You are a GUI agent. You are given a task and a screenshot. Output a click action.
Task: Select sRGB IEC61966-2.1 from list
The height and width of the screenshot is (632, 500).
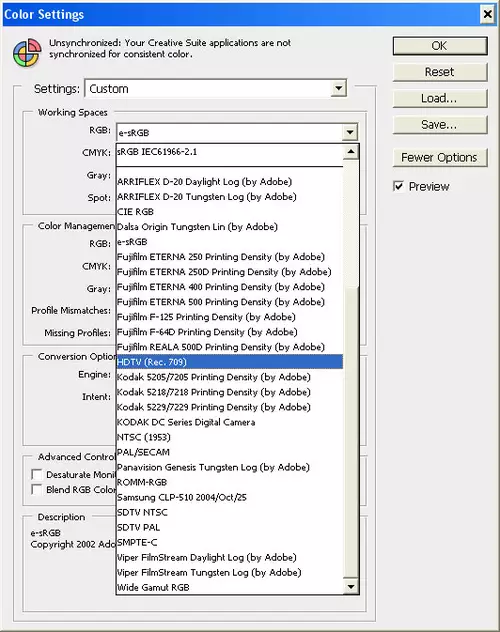pos(230,152)
